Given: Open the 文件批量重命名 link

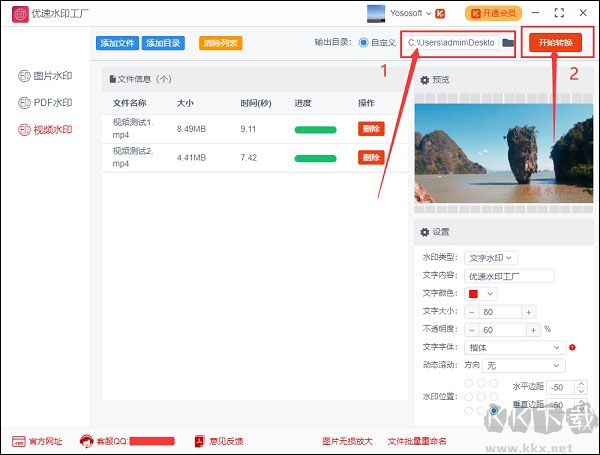Looking at the screenshot, I should [417, 441].
